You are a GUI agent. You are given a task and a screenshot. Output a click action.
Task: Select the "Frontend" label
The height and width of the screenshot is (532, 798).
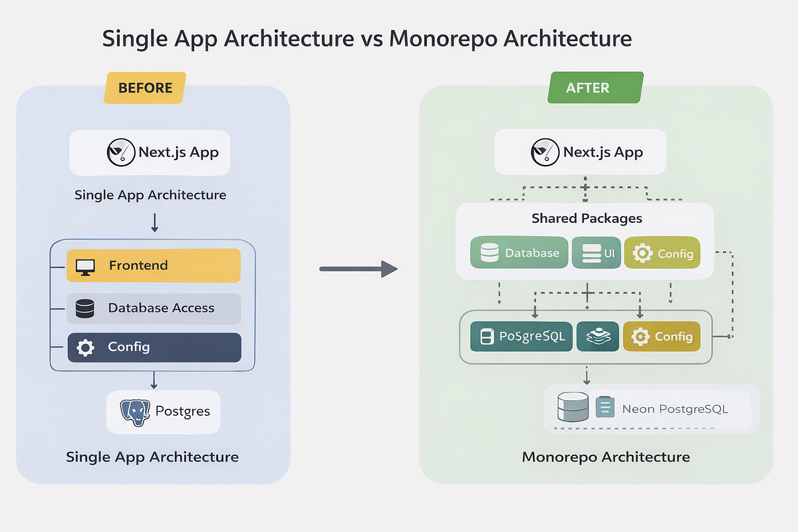(138, 265)
